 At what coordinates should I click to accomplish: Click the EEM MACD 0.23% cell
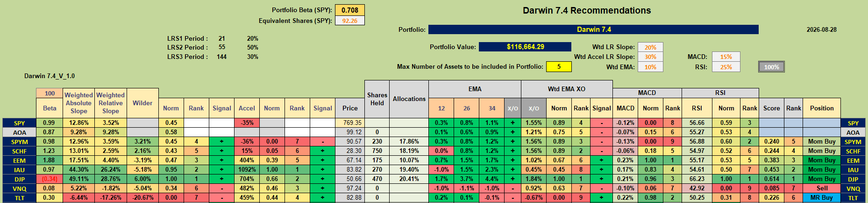click(x=626, y=160)
